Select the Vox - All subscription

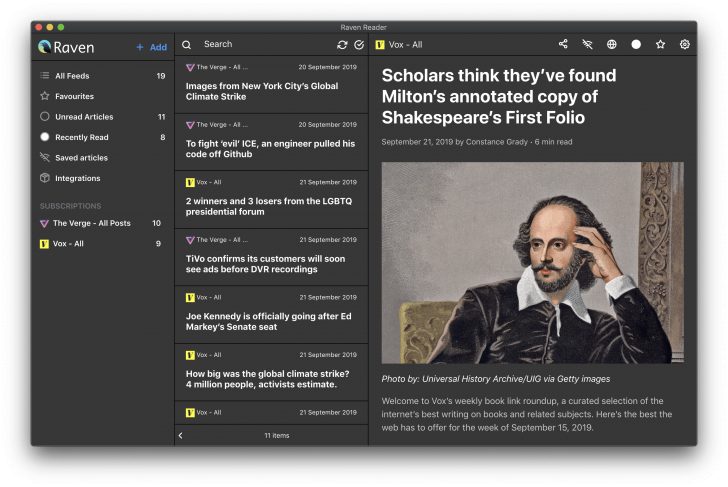point(102,244)
